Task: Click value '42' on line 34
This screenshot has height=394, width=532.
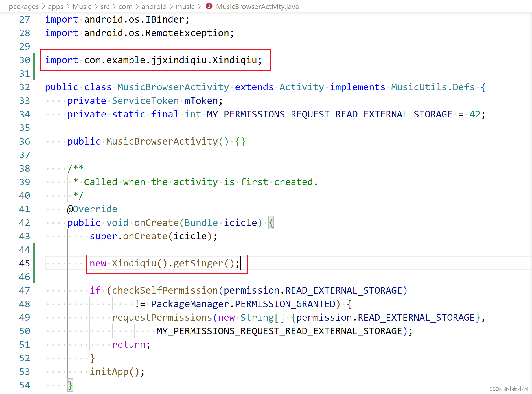Action: [x=475, y=114]
